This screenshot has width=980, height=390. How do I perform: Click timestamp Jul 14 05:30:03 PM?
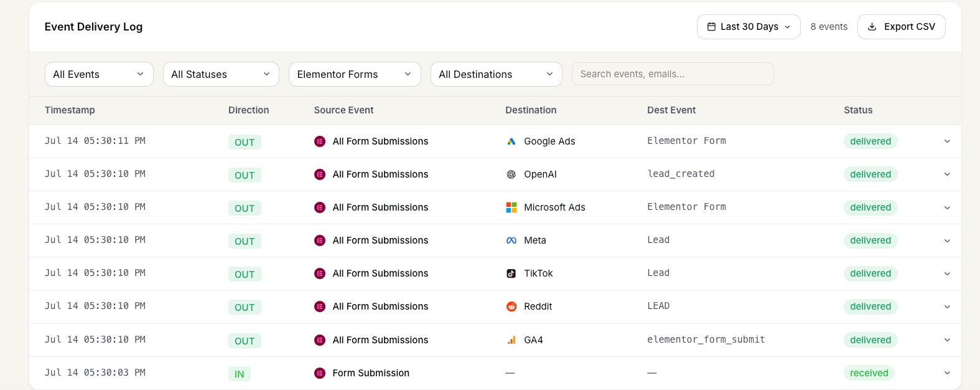[x=95, y=373]
